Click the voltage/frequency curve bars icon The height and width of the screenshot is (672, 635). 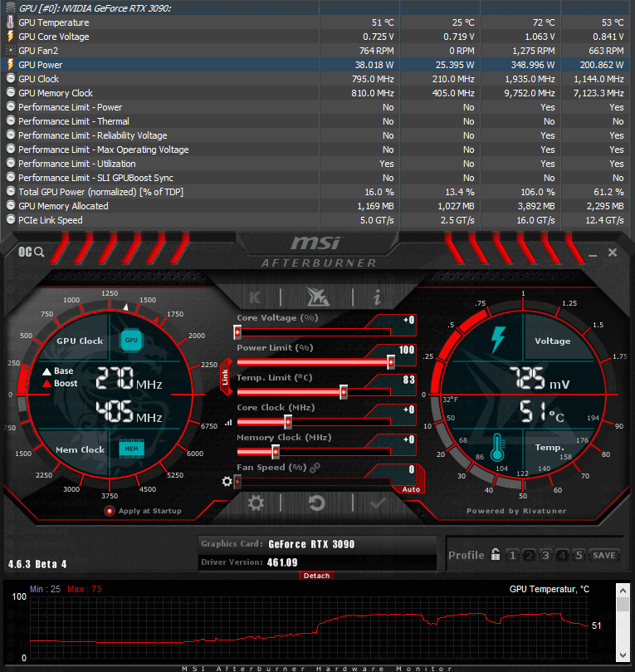pos(228,423)
